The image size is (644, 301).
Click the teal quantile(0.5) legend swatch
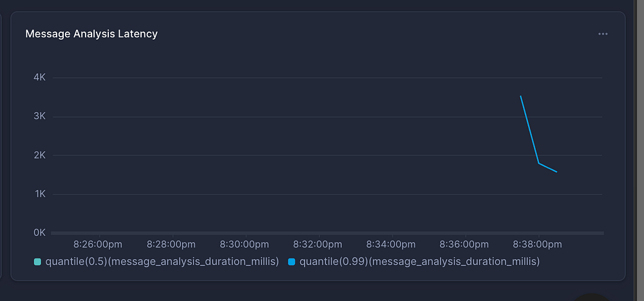point(37,262)
